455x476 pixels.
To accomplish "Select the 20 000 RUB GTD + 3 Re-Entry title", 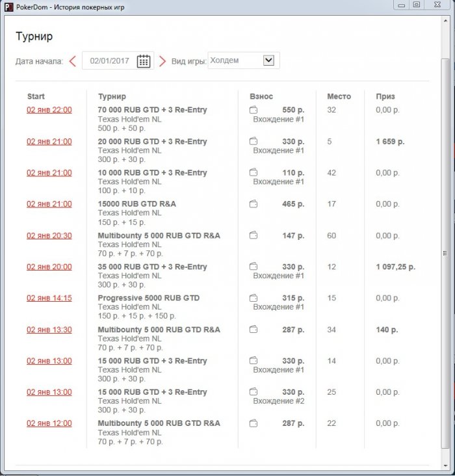I will [152, 142].
